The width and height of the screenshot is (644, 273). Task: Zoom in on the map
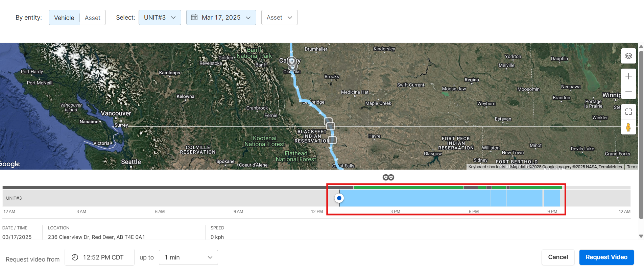coord(628,76)
